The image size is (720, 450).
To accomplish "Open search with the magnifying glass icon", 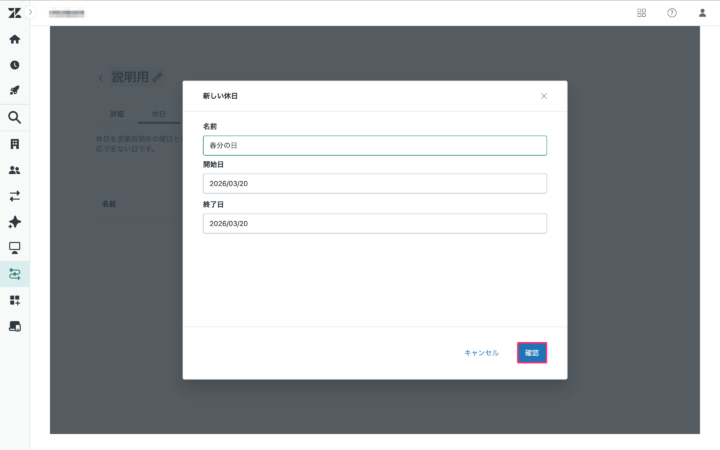I will pyautogui.click(x=14, y=117).
